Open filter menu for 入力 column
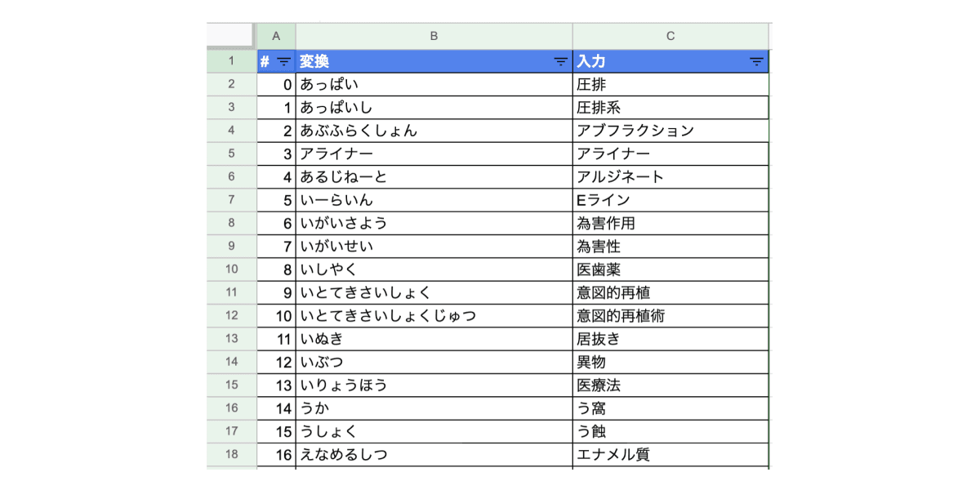Image resolution: width=980 pixels, height=490 pixels. point(756,61)
